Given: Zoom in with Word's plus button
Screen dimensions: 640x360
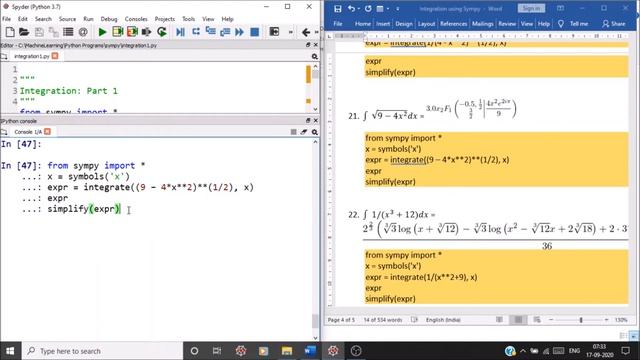Looking at the screenshot, I should 607,320.
